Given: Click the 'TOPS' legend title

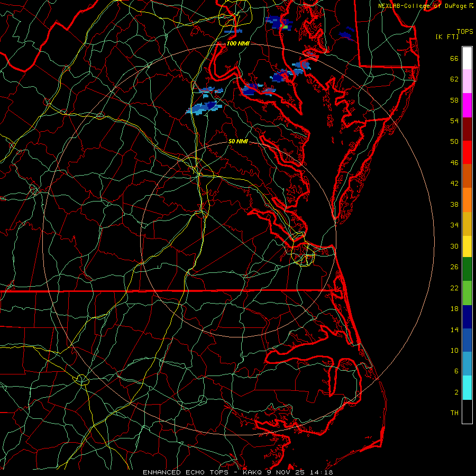Looking at the screenshot, I should (x=465, y=32).
